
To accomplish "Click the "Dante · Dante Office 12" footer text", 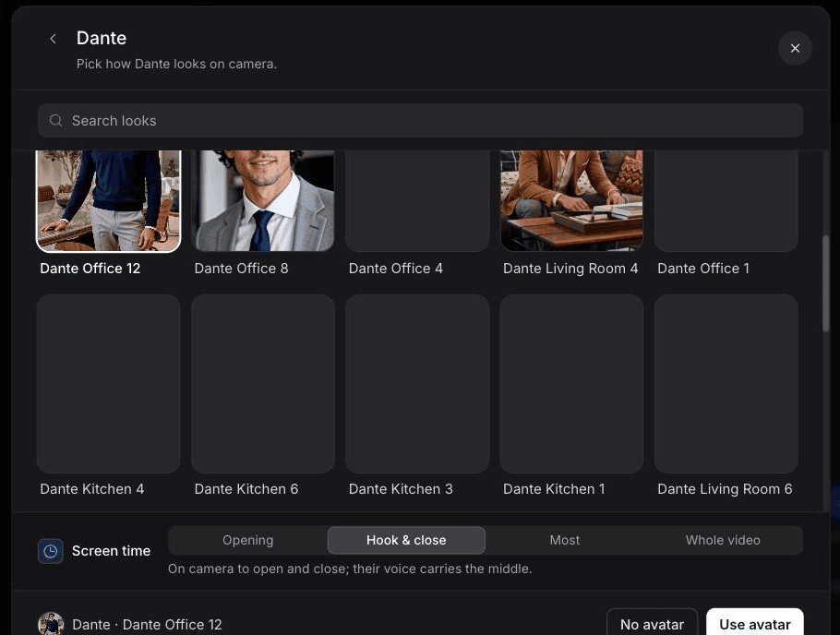I will 147,625.
